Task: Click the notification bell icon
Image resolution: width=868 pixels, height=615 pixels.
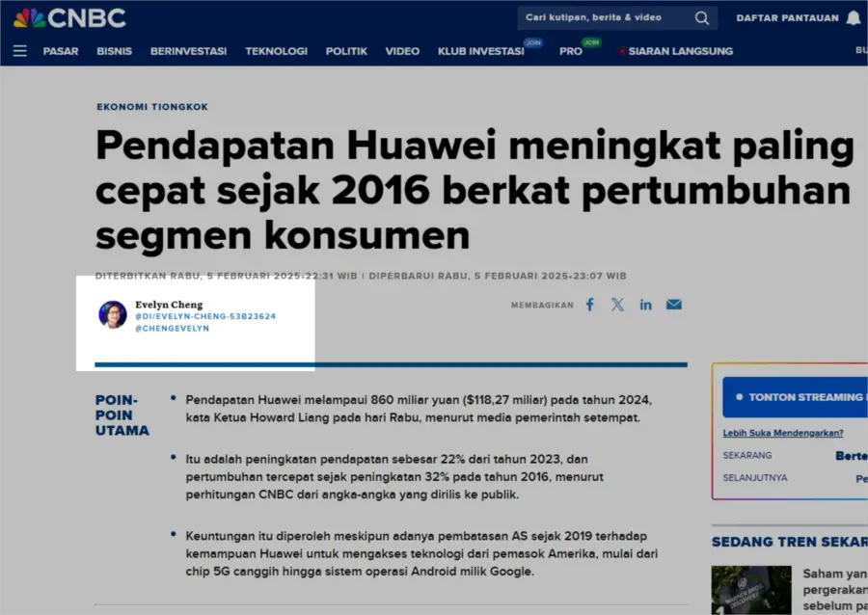Action: pos(854,18)
